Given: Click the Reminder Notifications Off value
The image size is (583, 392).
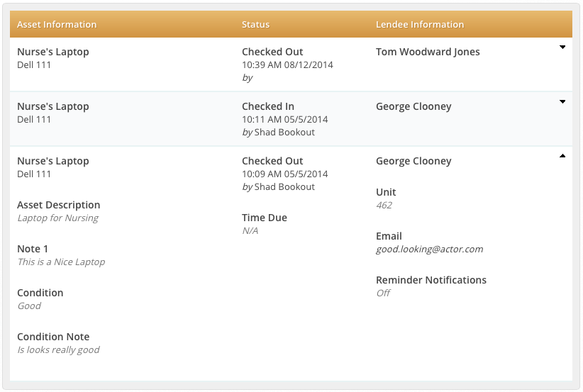Looking at the screenshot, I should point(383,293).
